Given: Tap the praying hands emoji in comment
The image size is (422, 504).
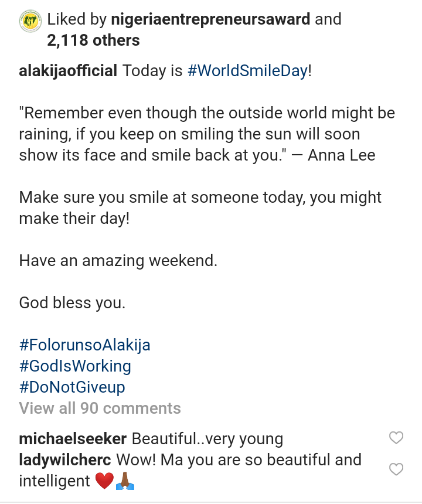Looking at the screenshot, I should pos(125,481).
